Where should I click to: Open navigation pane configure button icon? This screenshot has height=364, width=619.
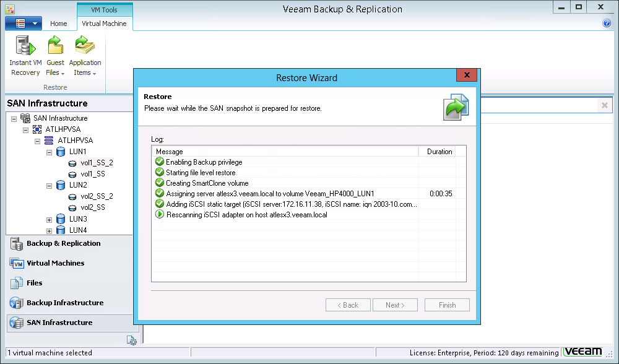click(x=131, y=340)
